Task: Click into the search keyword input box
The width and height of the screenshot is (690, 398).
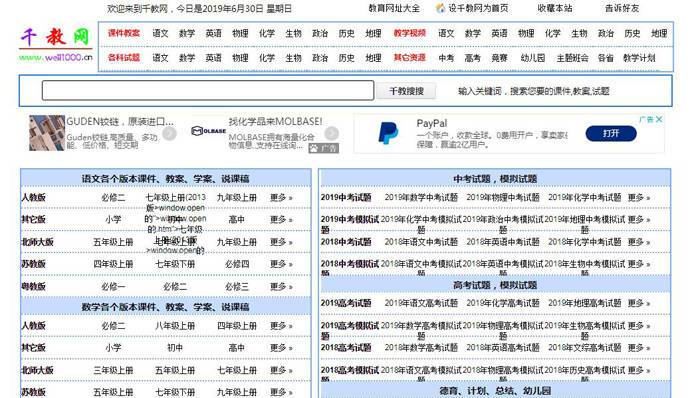Action: (x=208, y=90)
